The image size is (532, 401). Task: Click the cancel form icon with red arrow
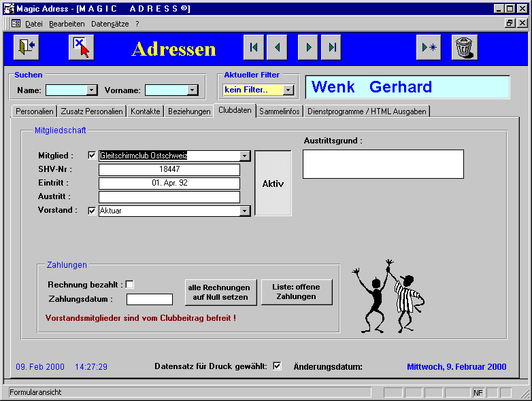point(81,48)
